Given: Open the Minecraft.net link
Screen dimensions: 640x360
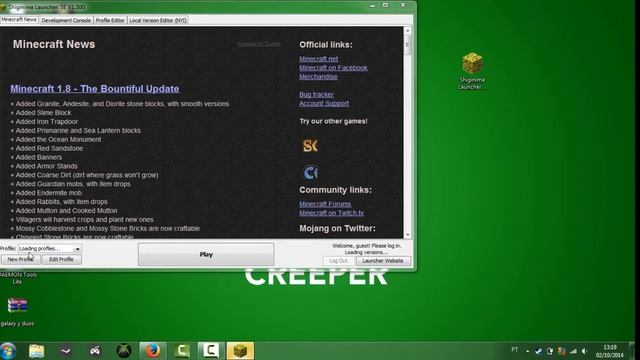Looking at the screenshot, I should [x=319, y=59].
